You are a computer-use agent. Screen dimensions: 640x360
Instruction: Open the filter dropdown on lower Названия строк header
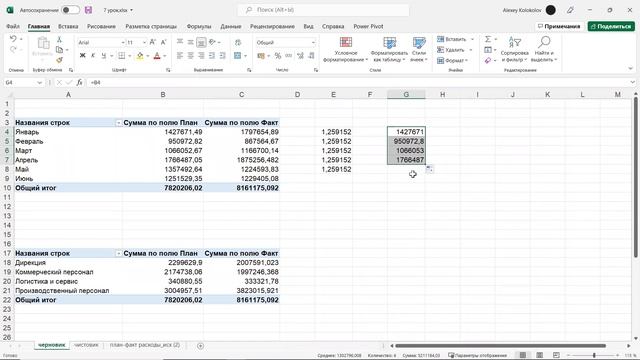118,253
